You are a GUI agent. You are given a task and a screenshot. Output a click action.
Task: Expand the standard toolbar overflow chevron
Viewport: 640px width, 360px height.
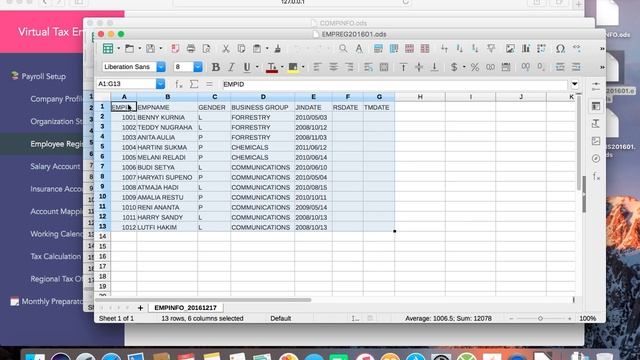pos(602,49)
